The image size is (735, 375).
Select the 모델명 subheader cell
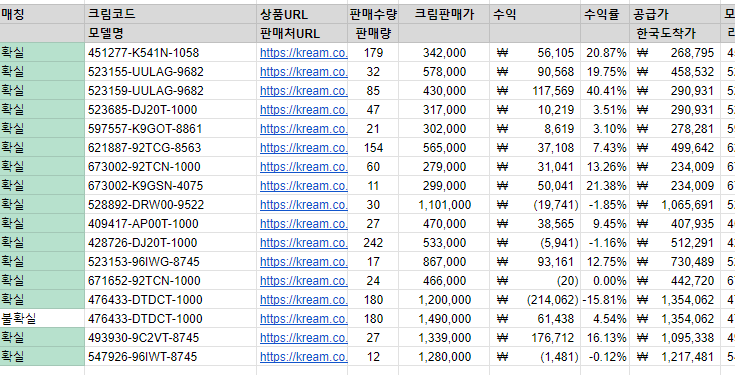point(171,33)
